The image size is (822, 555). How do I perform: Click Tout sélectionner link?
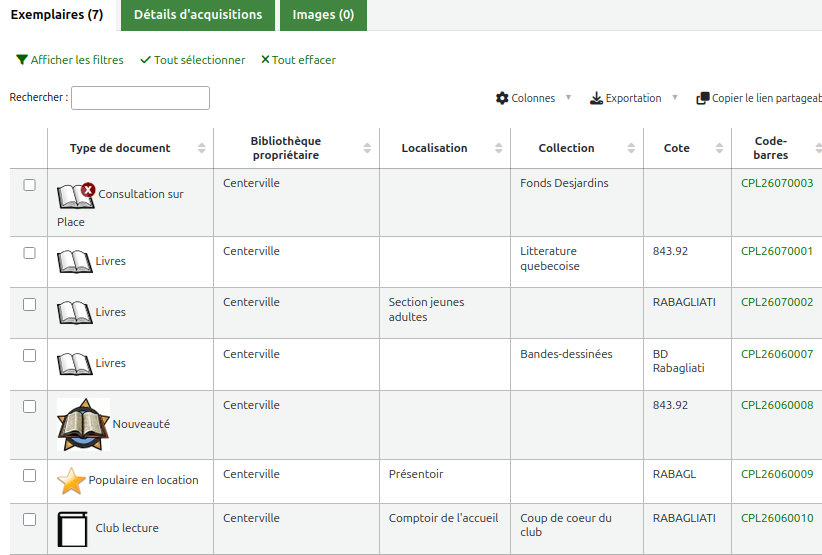pos(193,60)
